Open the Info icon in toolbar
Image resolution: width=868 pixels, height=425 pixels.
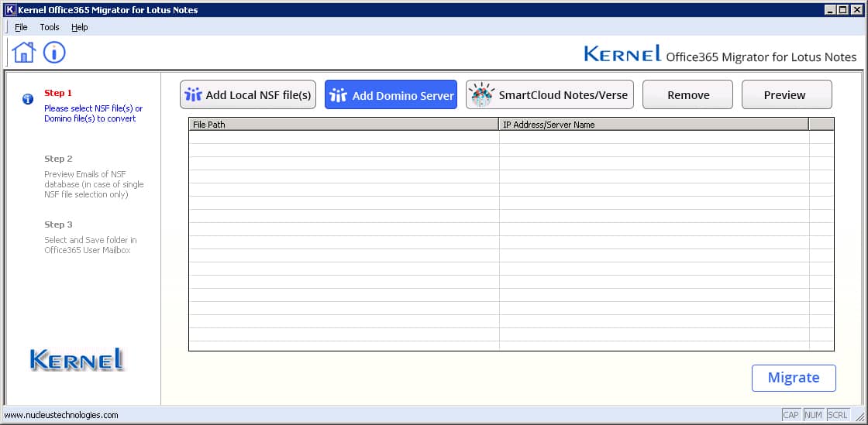coord(54,53)
